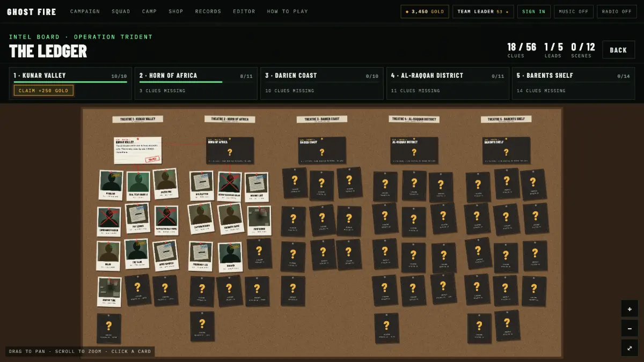The image size is (644, 362).
Task: Click the Ghost Fire logo
Action: tap(32, 11)
